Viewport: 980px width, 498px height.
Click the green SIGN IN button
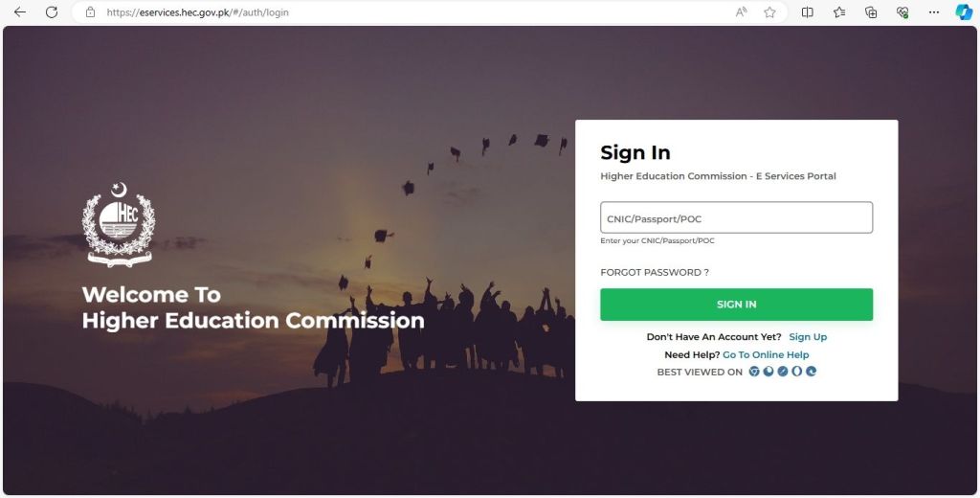pyautogui.click(x=736, y=304)
